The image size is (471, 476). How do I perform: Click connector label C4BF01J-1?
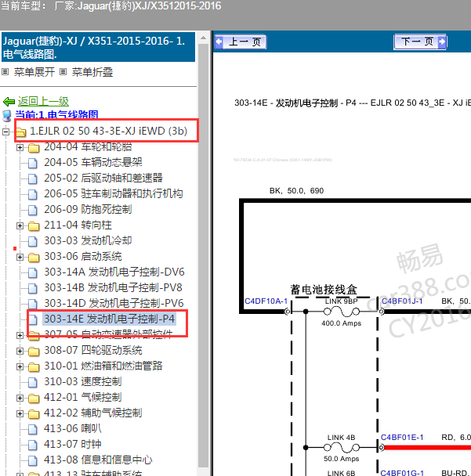(x=402, y=301)
